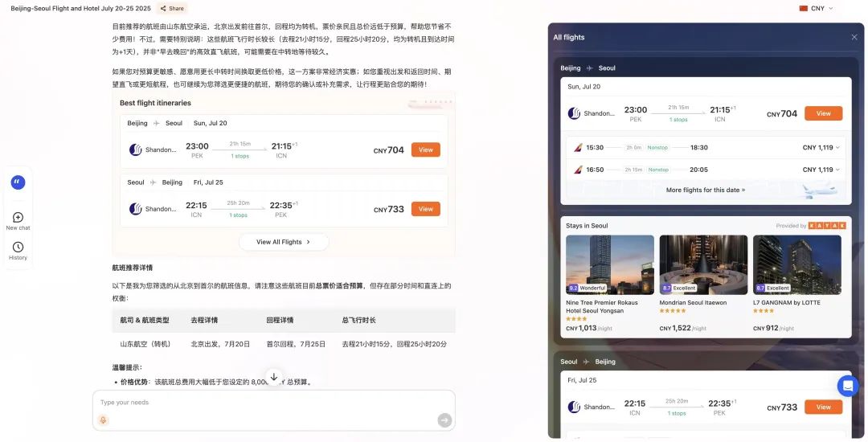The width and height of the screenshot is (868, 442).
Task: Click View All Flights button
Action: coord(284,242)
